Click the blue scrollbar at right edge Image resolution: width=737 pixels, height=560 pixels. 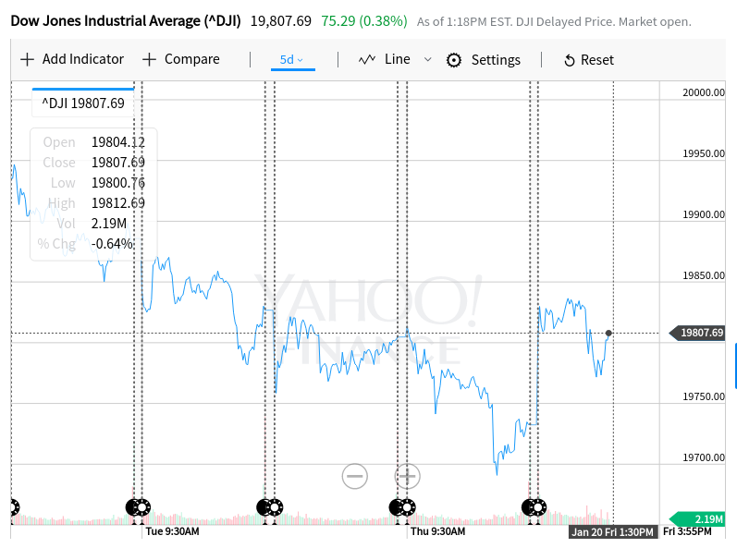pos(735,366)
